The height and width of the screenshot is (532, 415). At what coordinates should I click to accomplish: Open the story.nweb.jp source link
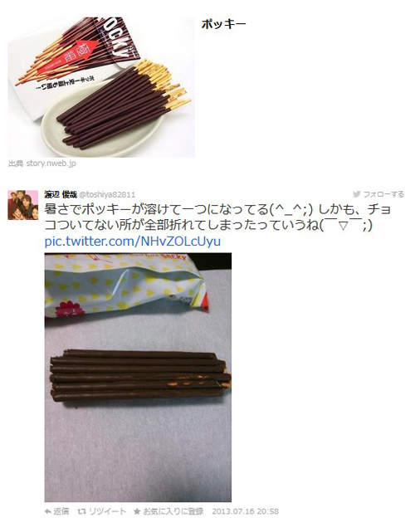(x=51, y=164)
